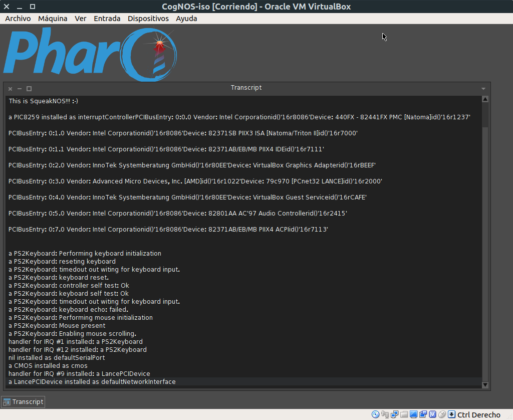The width and height of the screenshot is (513, 420).
Task: Click 'controller self test: Ok' line
Action: [69, 286]
